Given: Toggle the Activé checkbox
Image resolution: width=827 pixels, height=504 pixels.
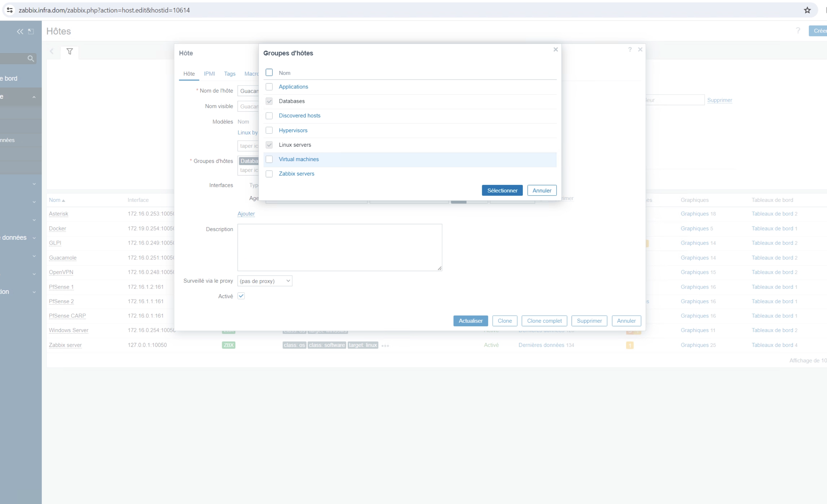Looking at the screenshot, I should (241, 296).
